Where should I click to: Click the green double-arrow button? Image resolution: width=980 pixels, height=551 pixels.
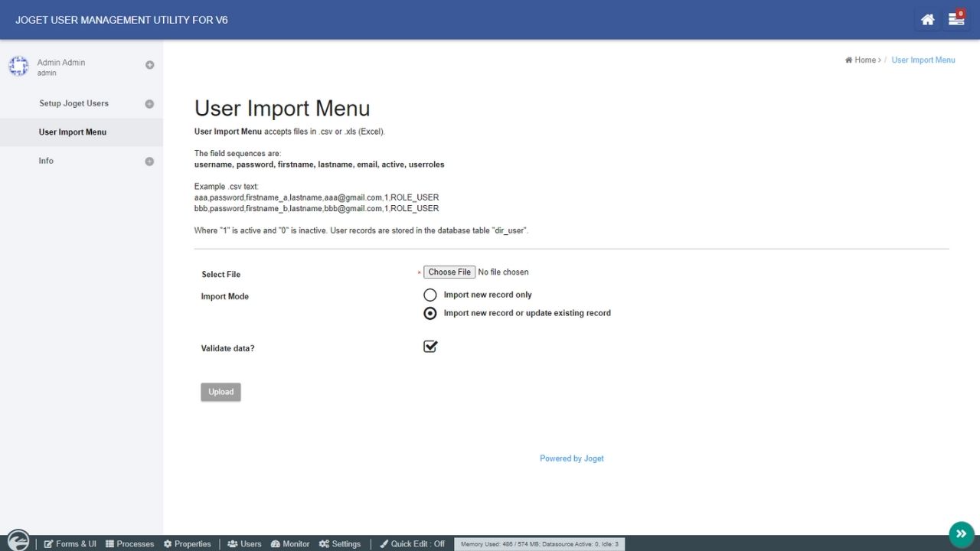click(x=961, y=534)
